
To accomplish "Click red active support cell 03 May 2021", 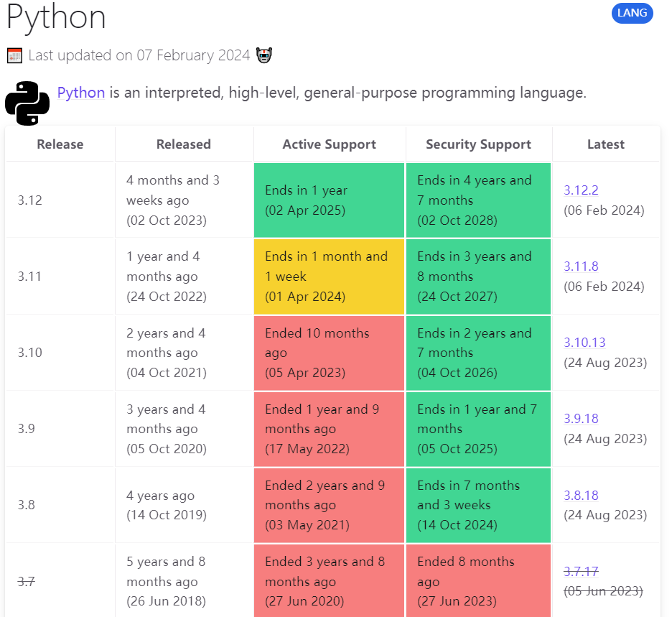I will point(329,505).
